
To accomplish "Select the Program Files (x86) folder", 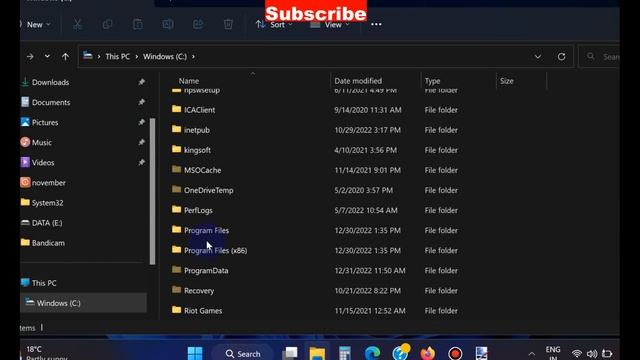I will pos(216,250).
